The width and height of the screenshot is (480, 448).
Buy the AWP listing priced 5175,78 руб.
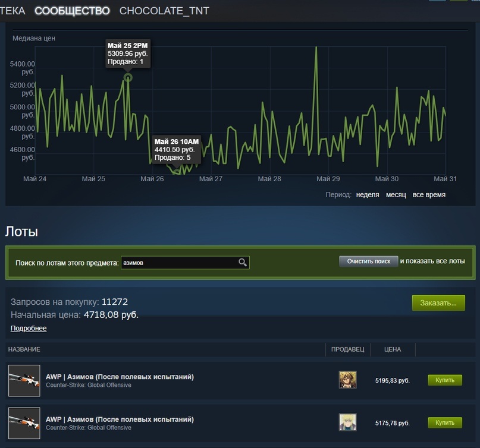445,422
